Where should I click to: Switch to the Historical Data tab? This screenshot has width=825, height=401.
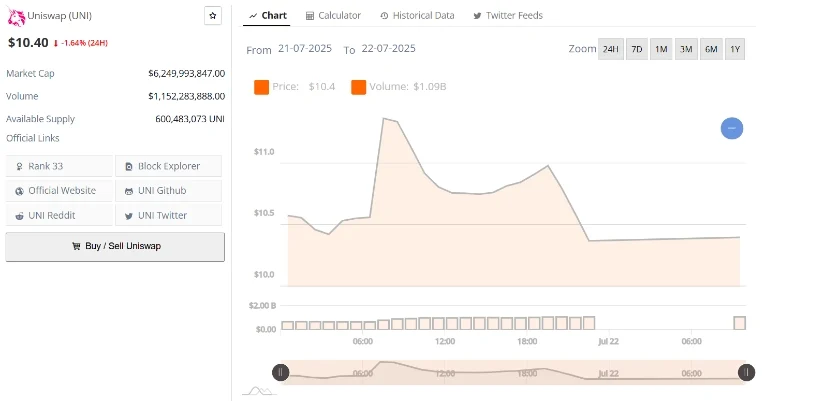tap(417, 16)
